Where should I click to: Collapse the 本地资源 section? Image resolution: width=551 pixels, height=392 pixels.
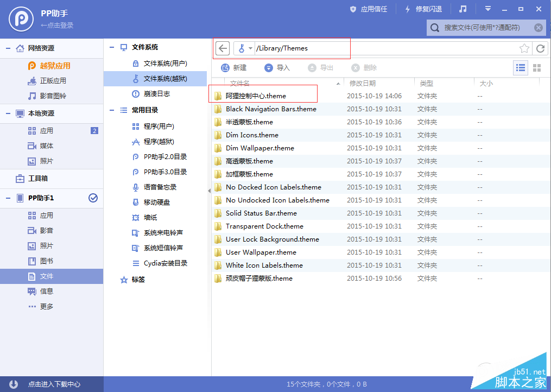tap(8, 113)
